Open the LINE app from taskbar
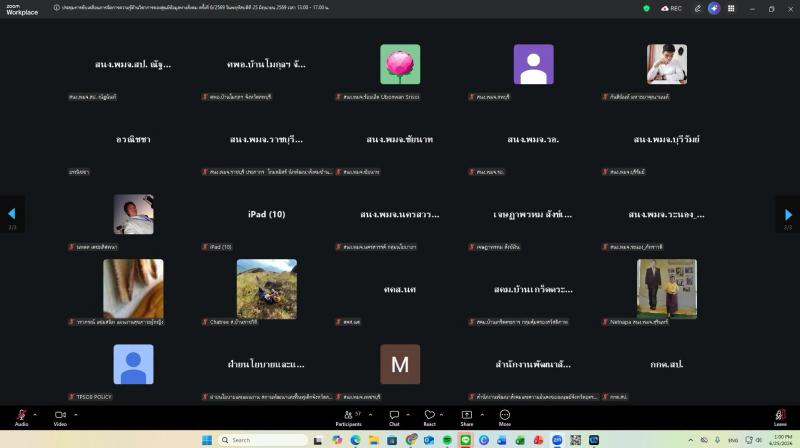 [465, 440]
